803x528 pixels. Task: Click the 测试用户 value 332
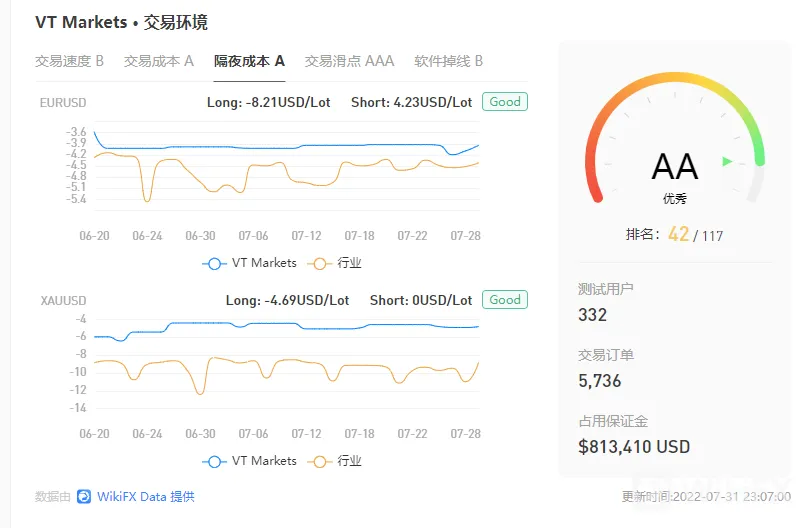[x=593, y=314]
